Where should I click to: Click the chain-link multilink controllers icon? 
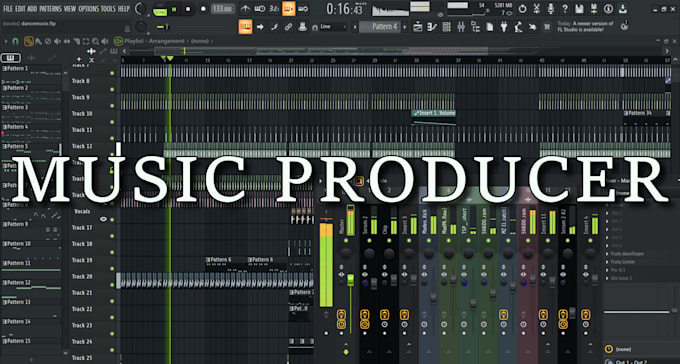(288, 27)
